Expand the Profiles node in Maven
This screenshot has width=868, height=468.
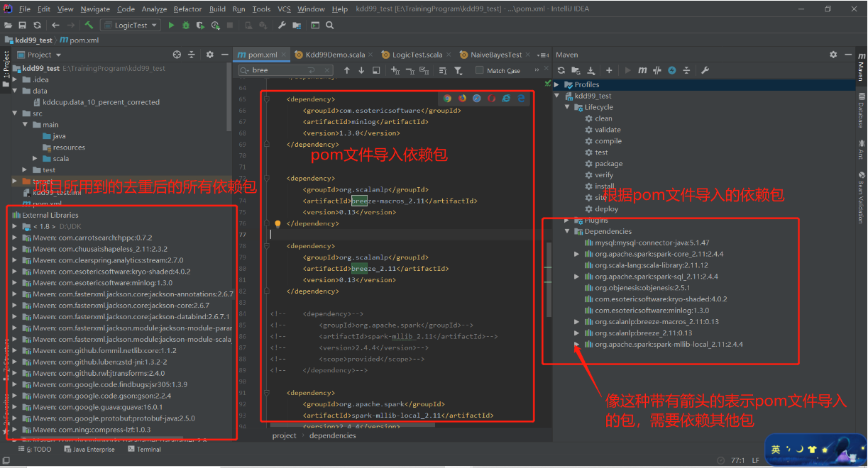tap(557, 84)
